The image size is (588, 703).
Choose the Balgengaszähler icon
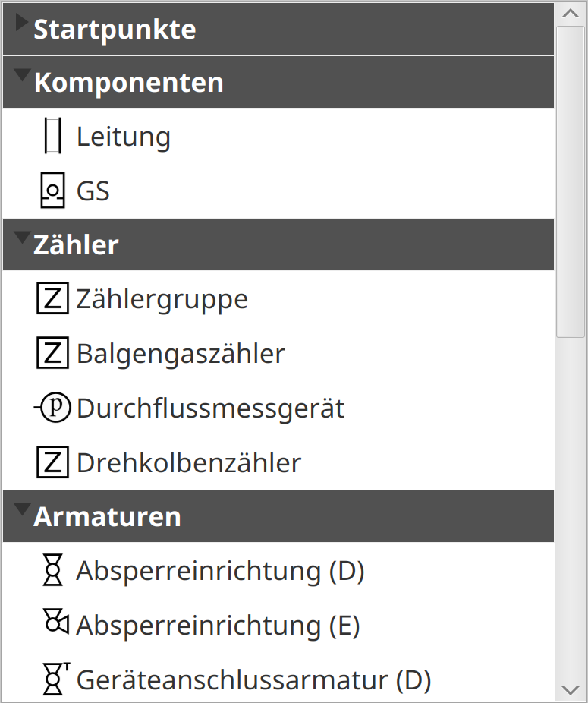click(52, 353)
